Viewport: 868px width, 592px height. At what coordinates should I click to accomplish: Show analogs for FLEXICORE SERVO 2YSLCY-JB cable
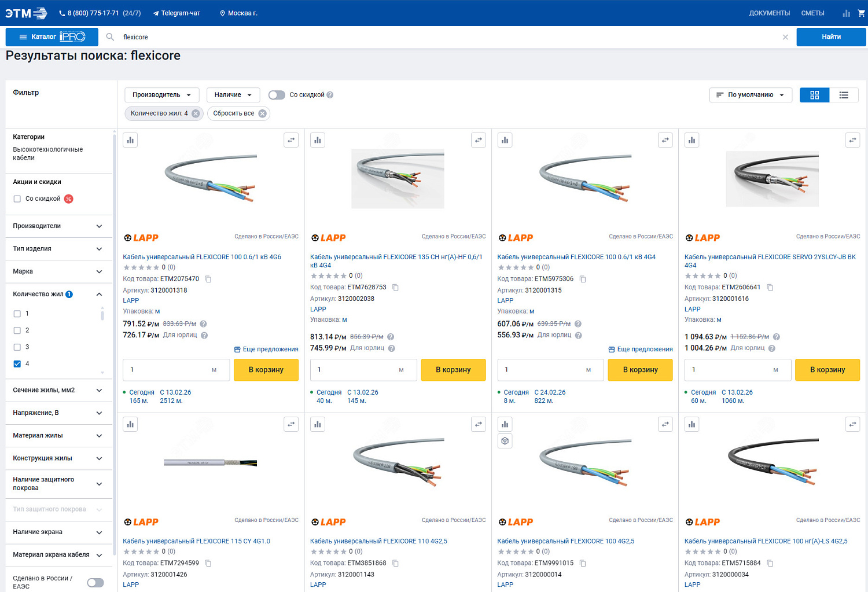(852, 140)
